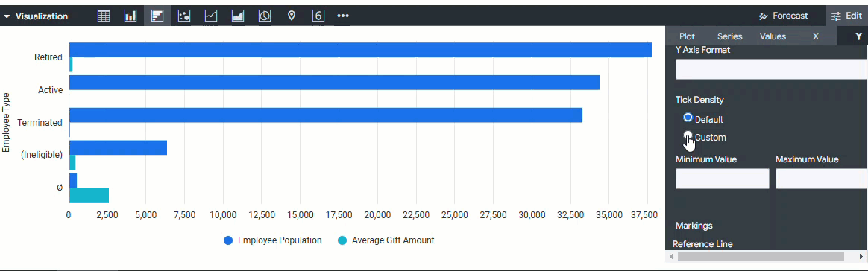Select the column chart visualization icon
868x271 pixels.
pos(130,16)
